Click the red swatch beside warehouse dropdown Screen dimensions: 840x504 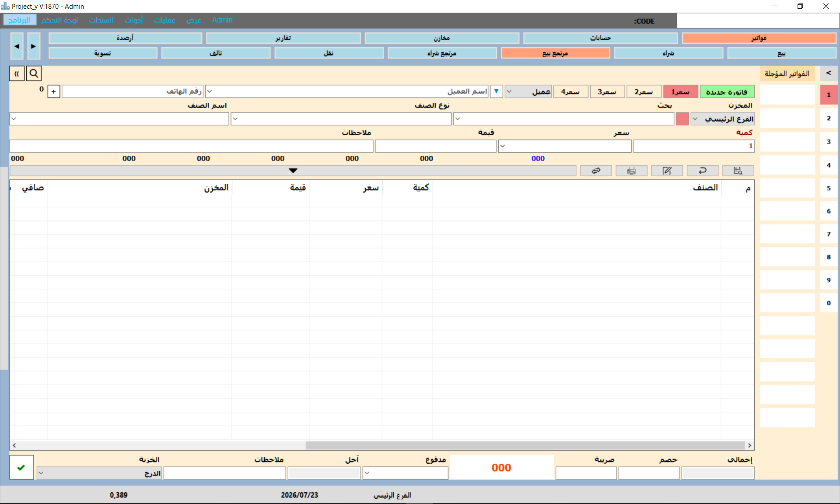pos(682,119)
